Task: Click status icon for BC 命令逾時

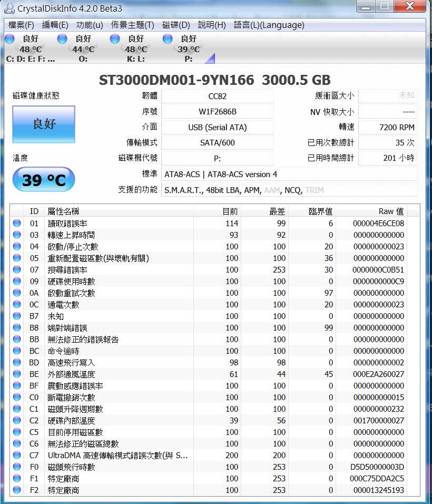Action: 17,351
